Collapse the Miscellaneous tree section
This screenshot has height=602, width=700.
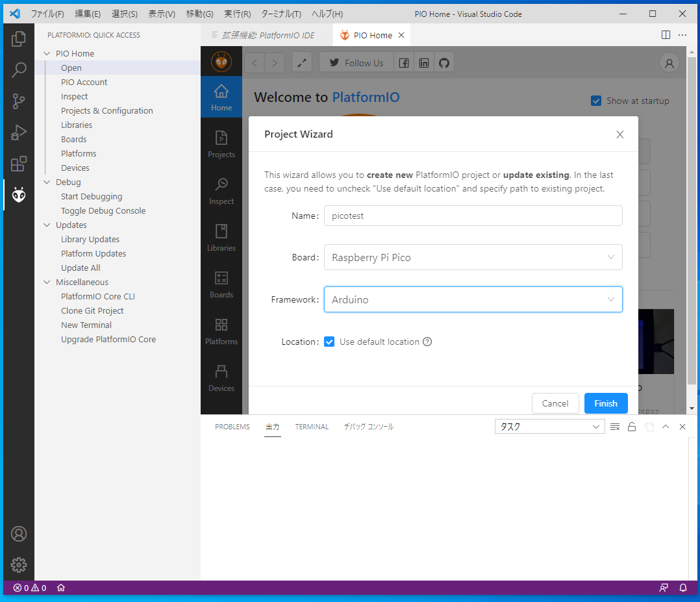coord(47,282)
